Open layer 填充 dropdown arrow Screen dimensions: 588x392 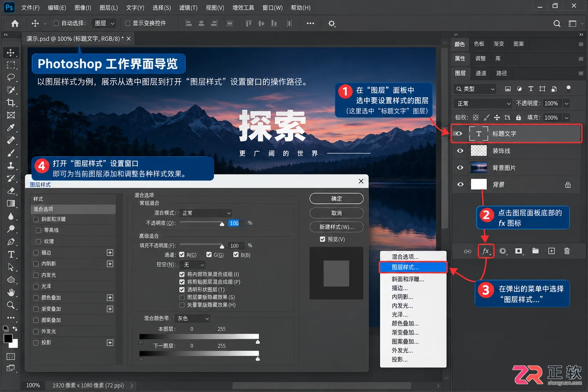point(567,118)
